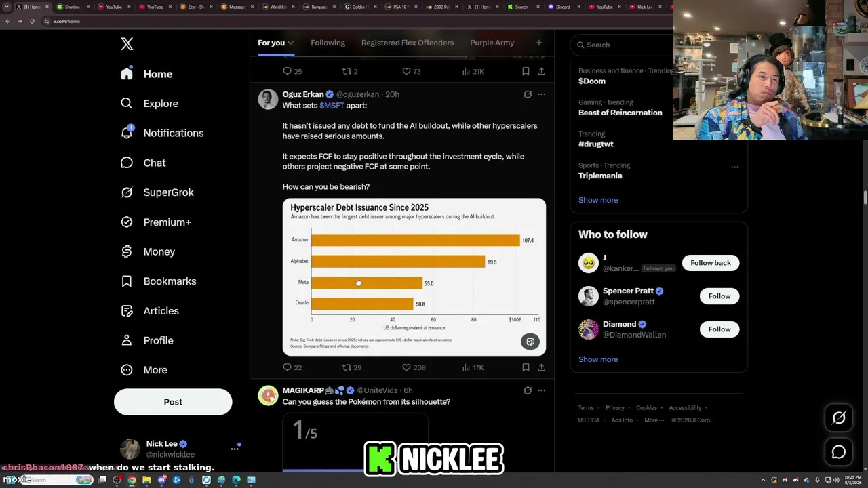Click the edit image icon on the chart
Viewport: 868px width, 488px height.
point(530,342)
